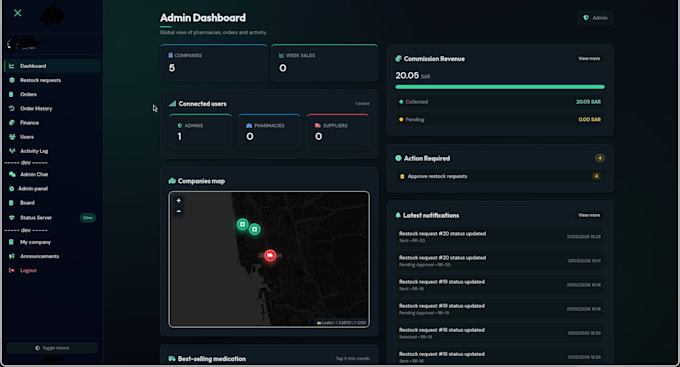Click the Commission Revenue coins icon

[398, 59]
